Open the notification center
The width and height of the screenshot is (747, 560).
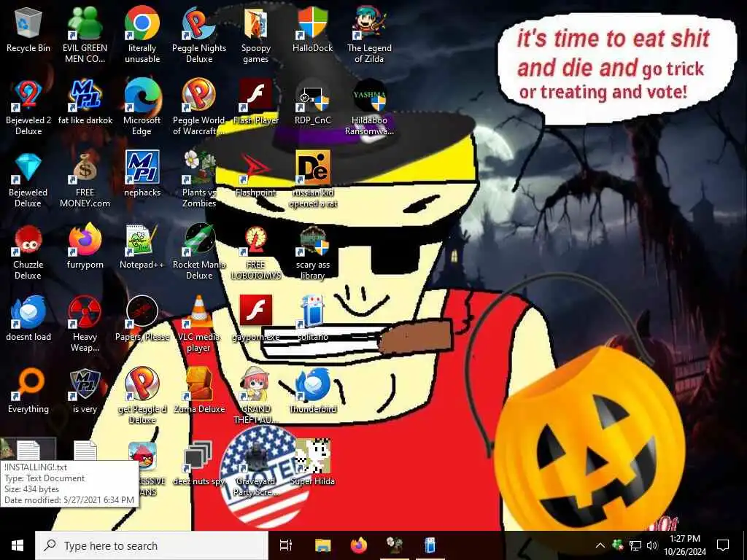pyautogui.click(x=723, y=545)
